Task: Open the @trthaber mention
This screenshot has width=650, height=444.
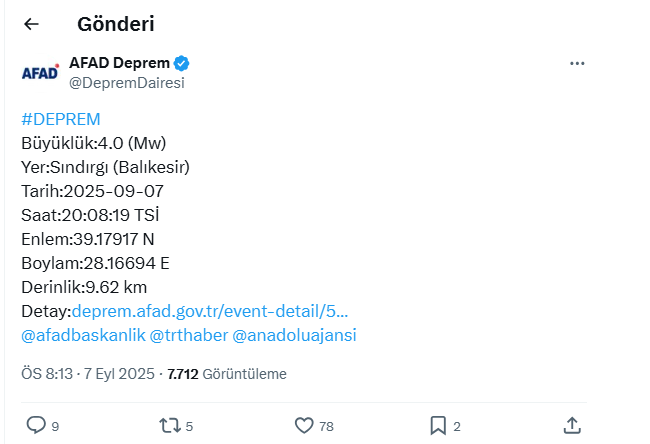Action: (x=189, y=335)
